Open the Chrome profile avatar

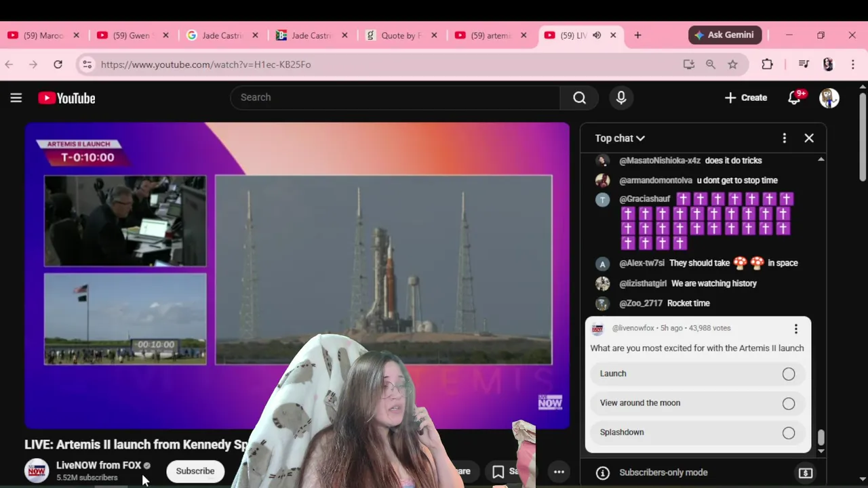(828, 64)
